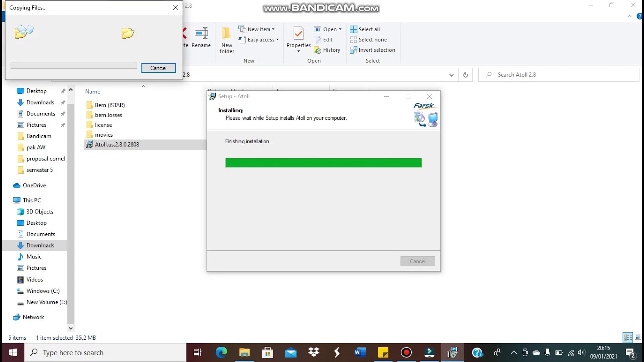Open the pak AW folder in the sidebar
This screenshot has height=362, width=644.
(36, 147)
